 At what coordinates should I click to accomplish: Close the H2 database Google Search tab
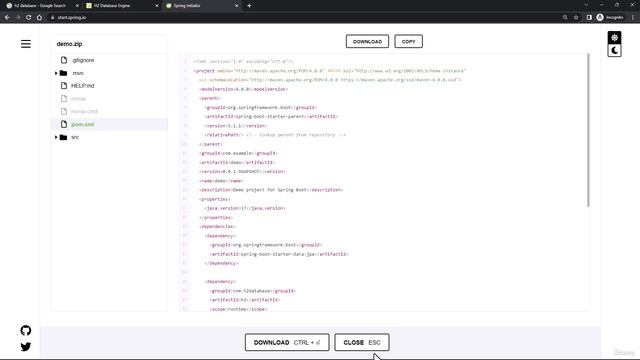pyautogui.click(x=77, y=6)
